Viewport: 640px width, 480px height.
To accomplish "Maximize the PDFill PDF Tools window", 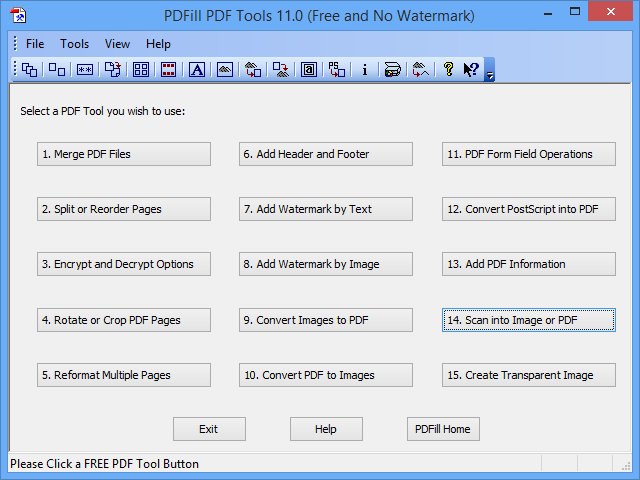I will point(575,12).
